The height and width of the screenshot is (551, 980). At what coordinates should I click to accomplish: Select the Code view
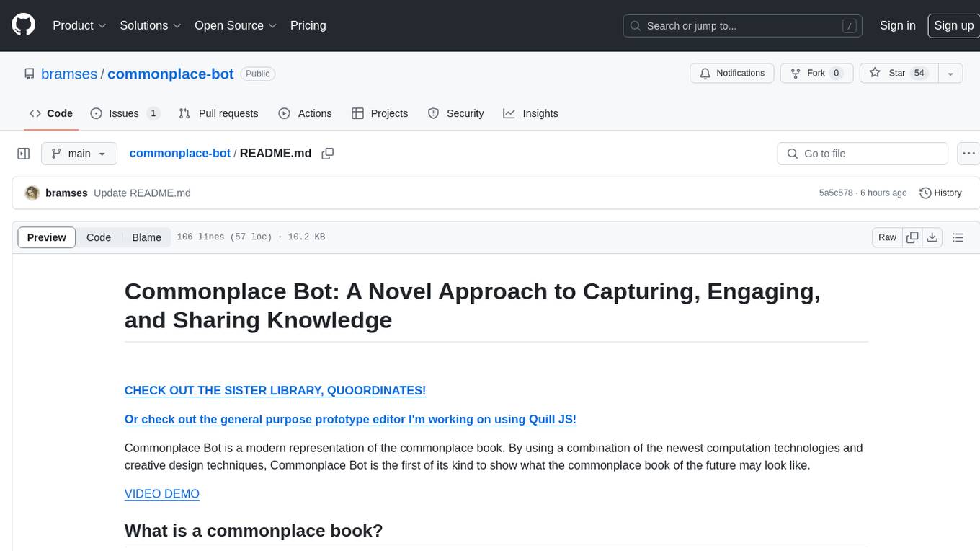click(x=99, y=237)
